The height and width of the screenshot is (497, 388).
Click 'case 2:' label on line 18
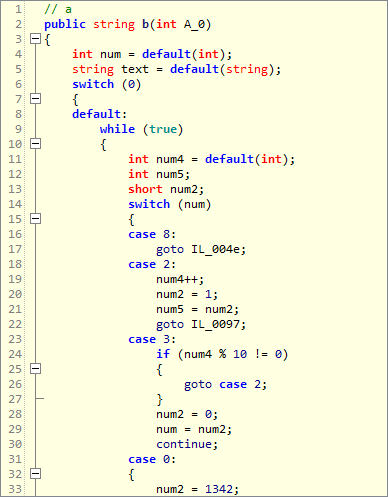152,264
